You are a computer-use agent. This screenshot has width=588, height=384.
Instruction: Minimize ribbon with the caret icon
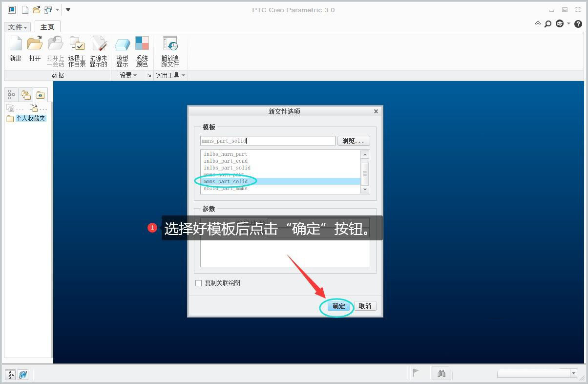[x=538, y=23]
